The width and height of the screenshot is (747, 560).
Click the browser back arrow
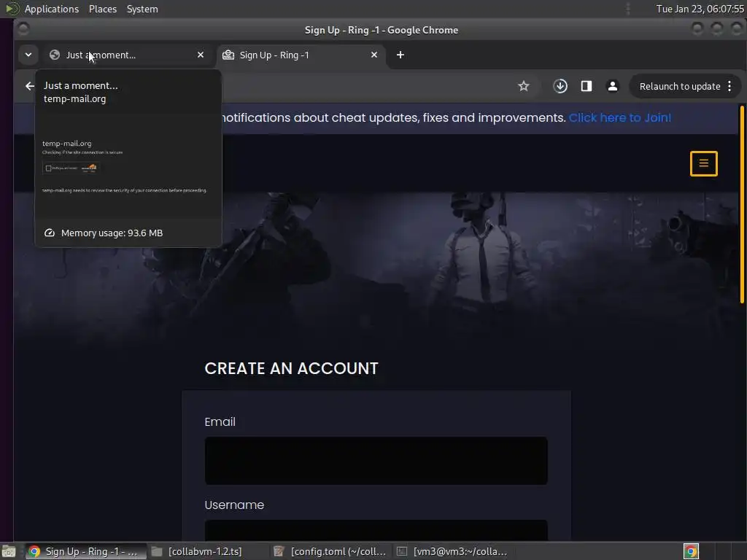(x=29, y=86)
